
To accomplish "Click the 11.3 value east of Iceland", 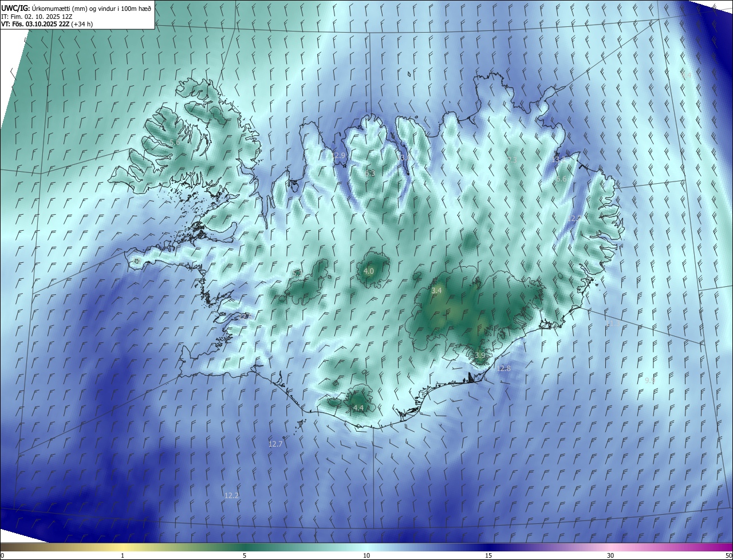I will (x=613, y=324).
